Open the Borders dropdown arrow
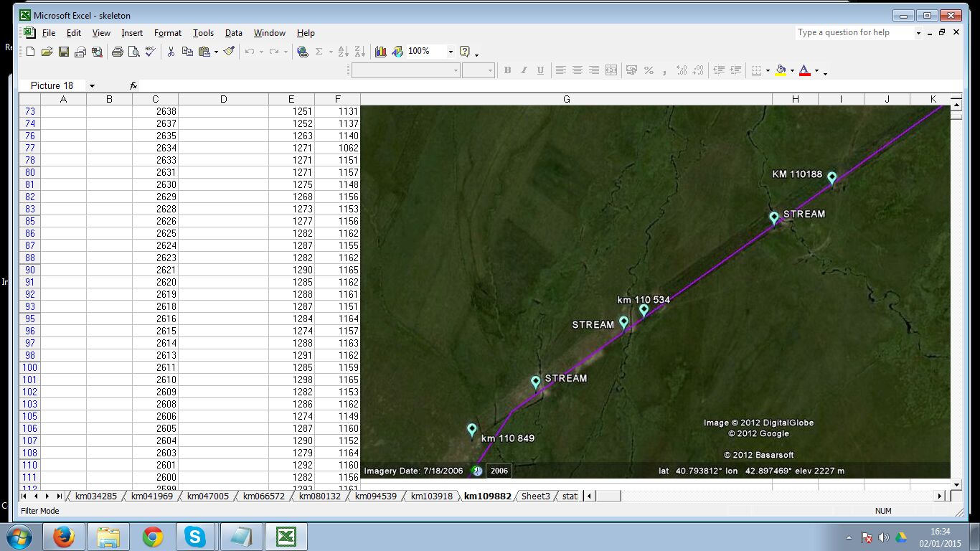 (768, 71)
